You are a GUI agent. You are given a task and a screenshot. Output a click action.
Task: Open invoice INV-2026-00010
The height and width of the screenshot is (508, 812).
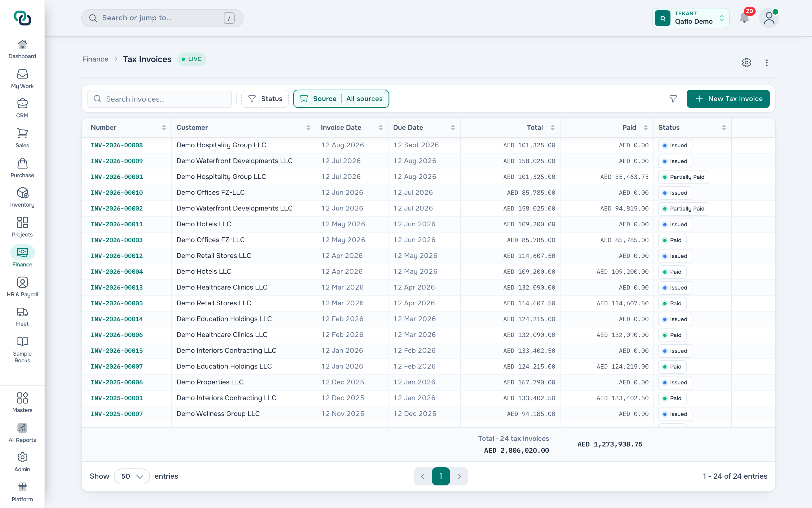point(117,193)
